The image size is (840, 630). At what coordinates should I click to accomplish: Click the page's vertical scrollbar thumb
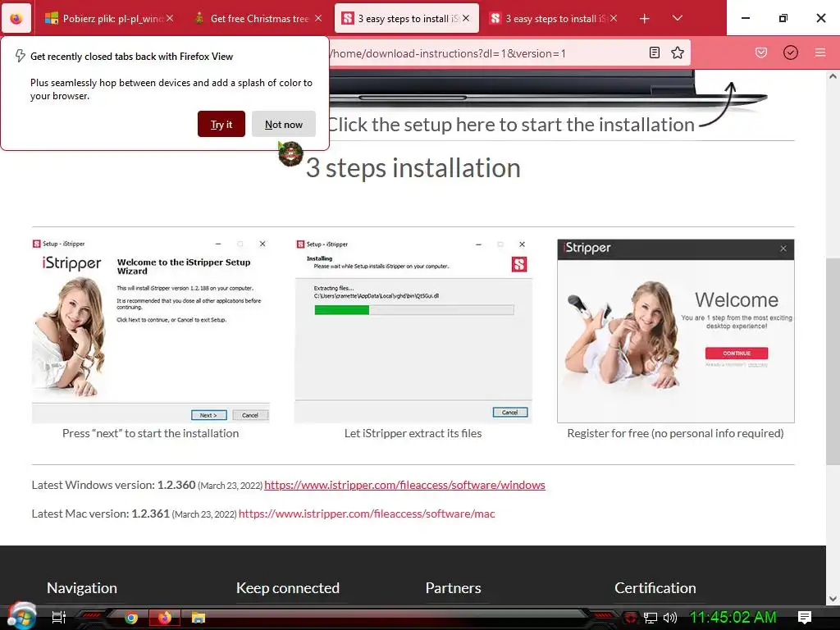coord(833,361)
